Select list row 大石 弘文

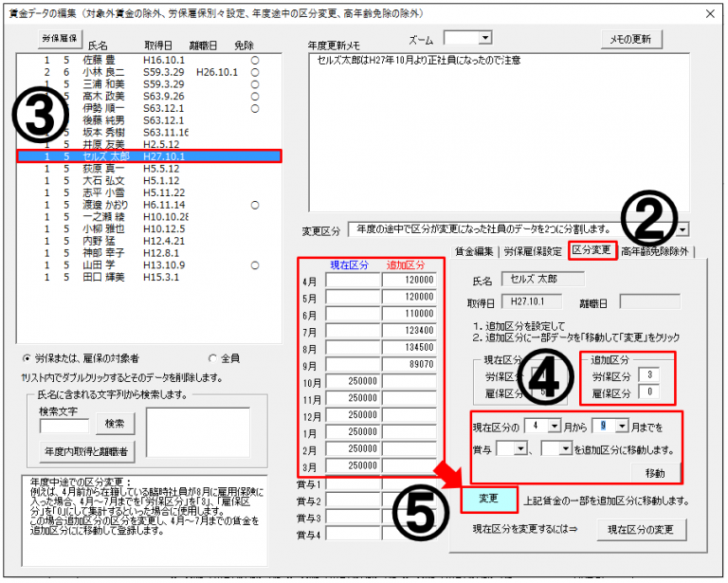pyautogui.click(x=149, y=181)
